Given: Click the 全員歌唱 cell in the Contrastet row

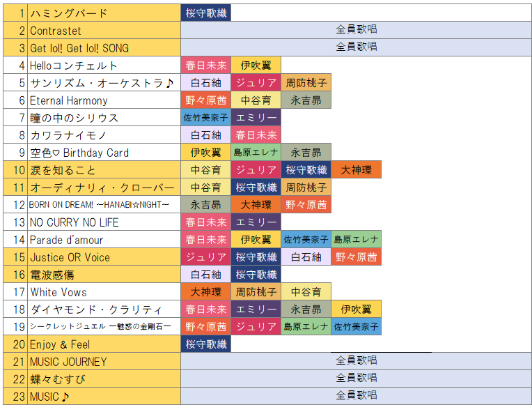Looking at the screenshot, I should click(356, 30).
